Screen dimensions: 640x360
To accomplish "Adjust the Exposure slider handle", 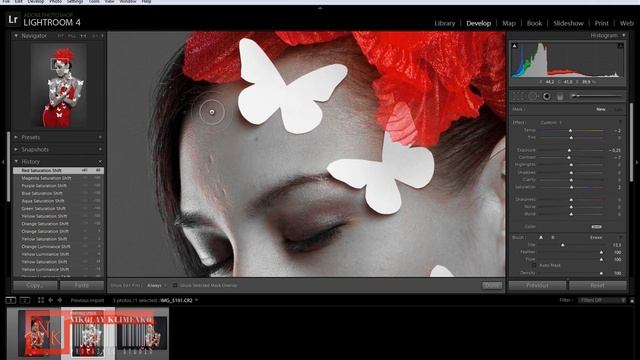I will 569,150.
